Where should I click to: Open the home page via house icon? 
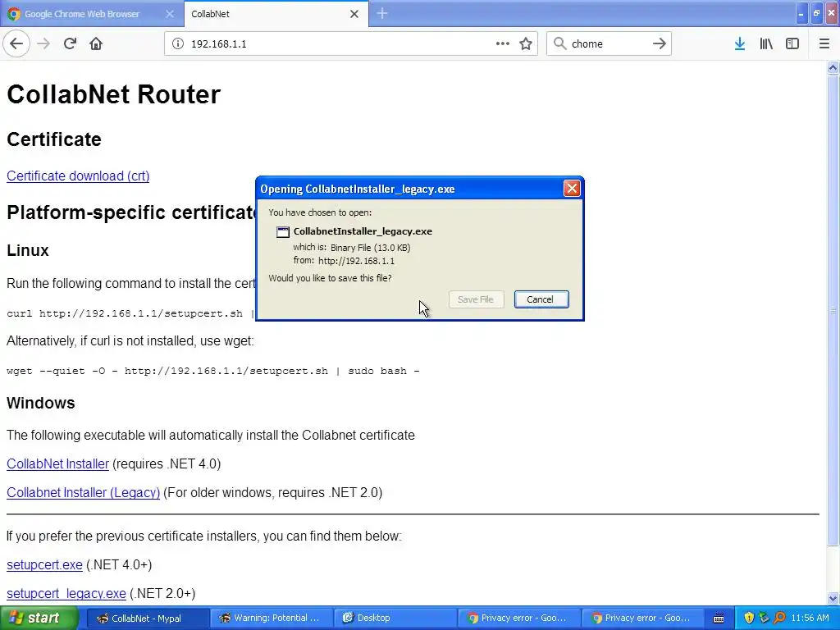pyautogui.click(x=96, y=44)
